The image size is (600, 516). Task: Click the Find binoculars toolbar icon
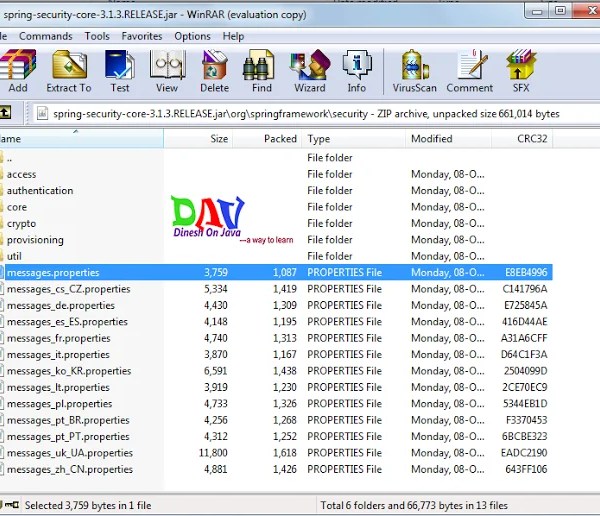pos(262,71)
